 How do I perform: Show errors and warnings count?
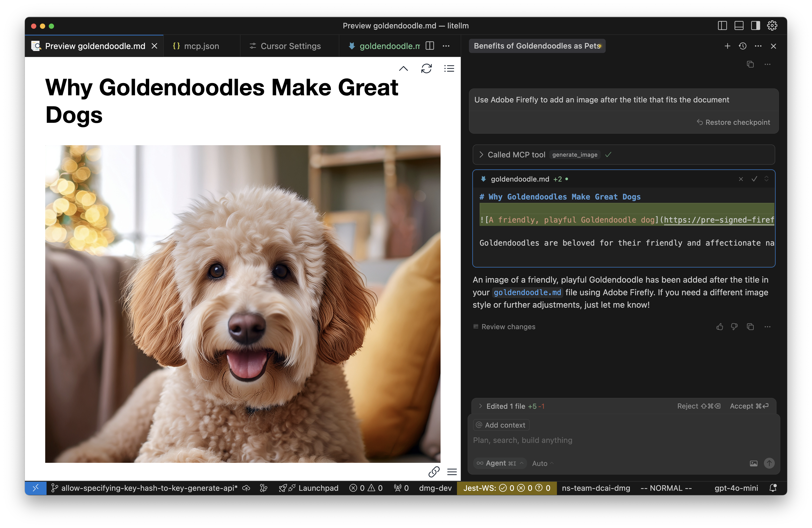(x=366, y=488)
